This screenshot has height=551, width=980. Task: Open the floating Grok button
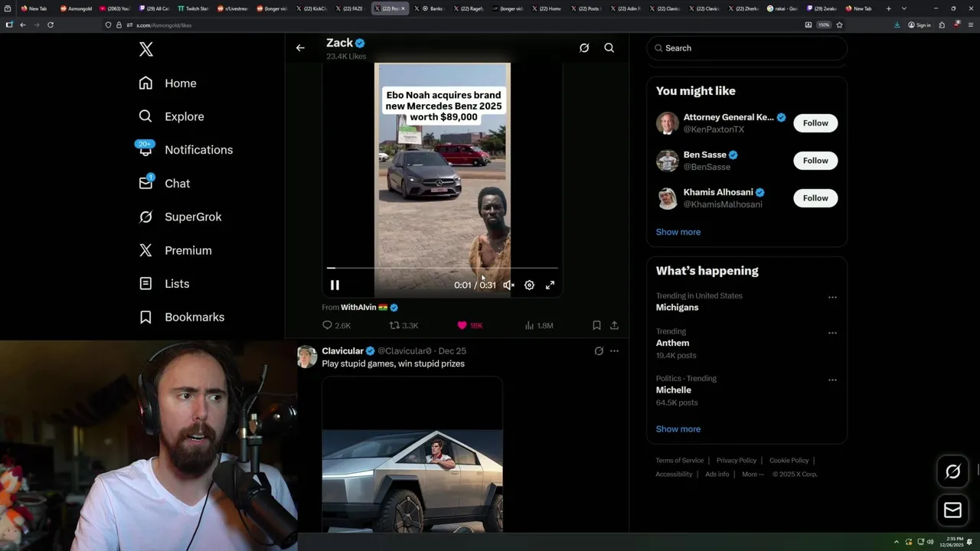pyautogui.click(x=953, y=471)
